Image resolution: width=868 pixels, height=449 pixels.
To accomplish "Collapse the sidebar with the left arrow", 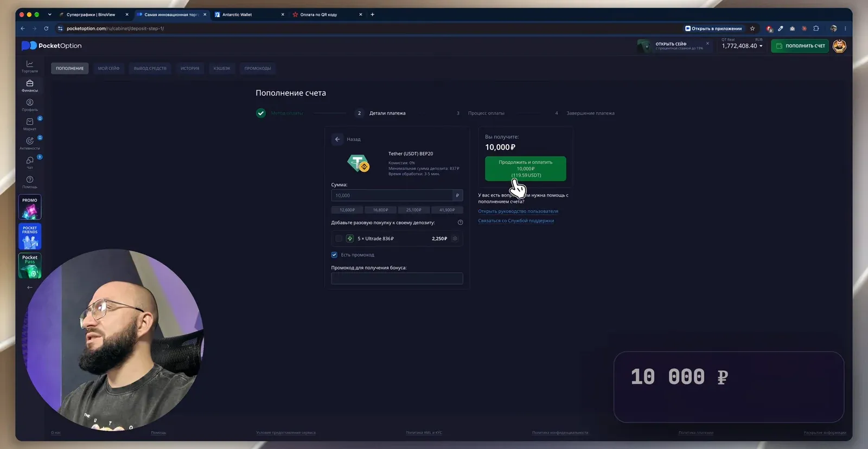I will tap(30, 287).
